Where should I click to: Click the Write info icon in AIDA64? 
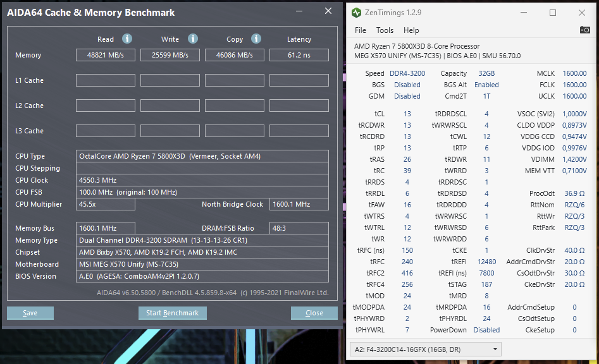193,39
